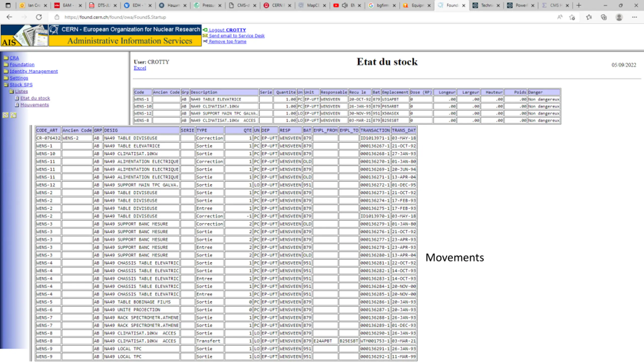Click Logout CROTTY link

227,30
